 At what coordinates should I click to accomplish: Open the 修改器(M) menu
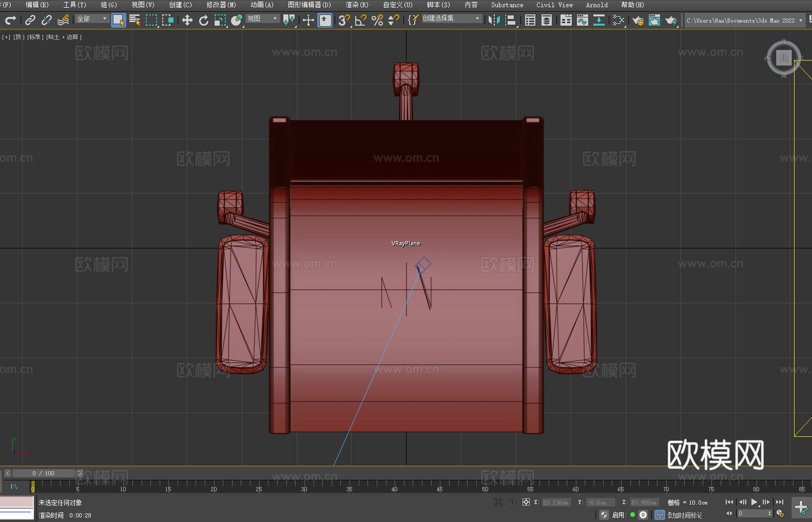point(221,5)
